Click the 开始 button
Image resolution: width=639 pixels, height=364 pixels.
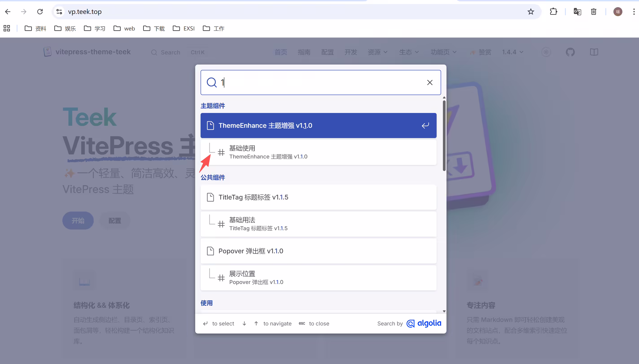[x=78, y=221]
